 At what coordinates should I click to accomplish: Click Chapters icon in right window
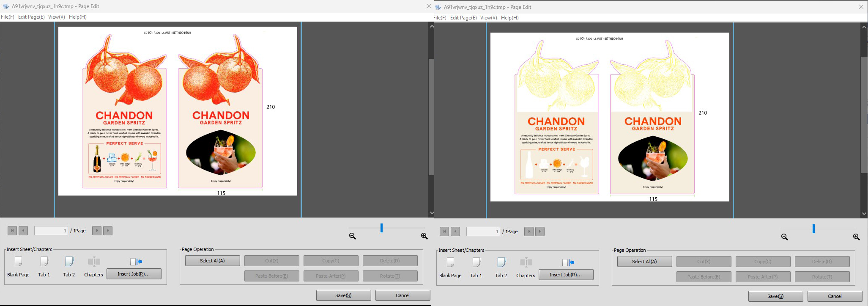tap(526, 263)
